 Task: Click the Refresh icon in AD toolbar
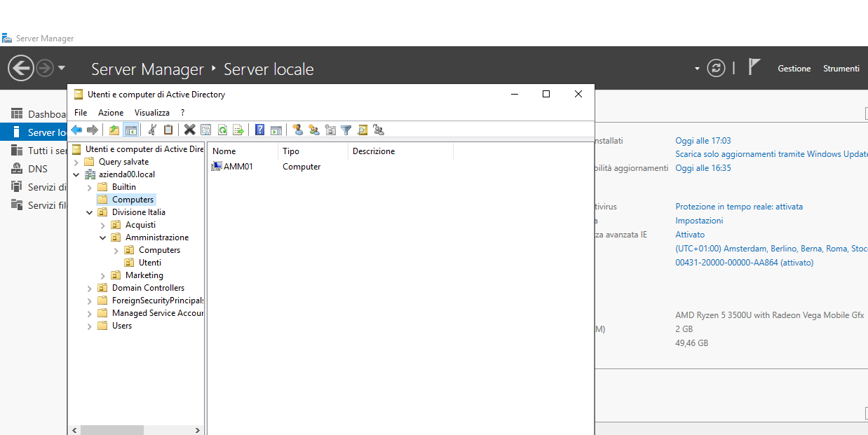tap(222, 130)
